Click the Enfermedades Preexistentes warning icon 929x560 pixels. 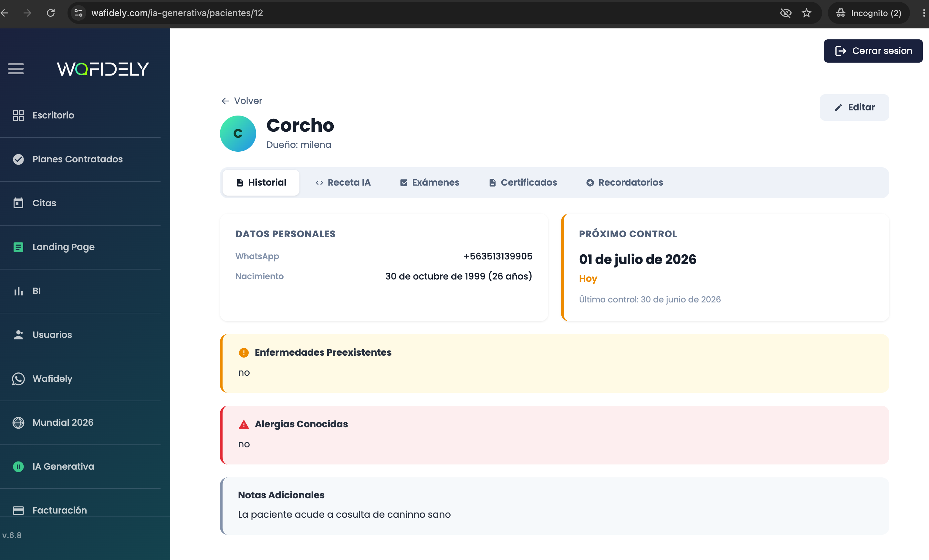point(244,353)
